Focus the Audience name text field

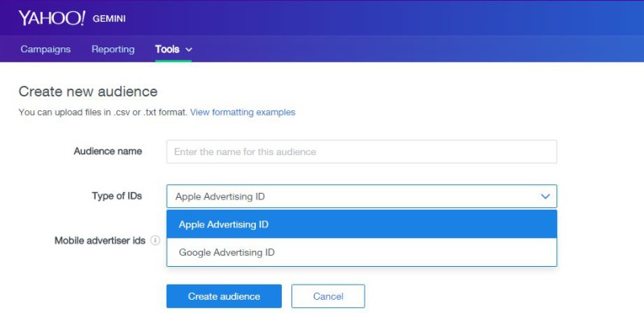(x=361, y=152)
